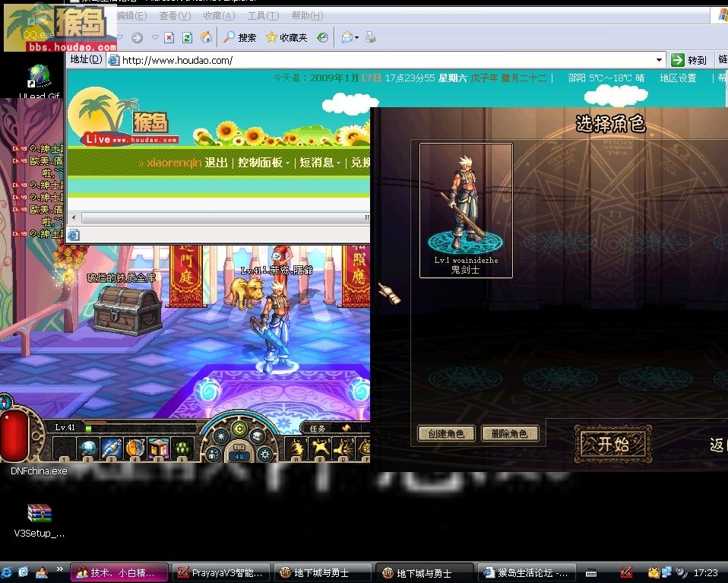
Task: Open the V3Setup archive desktop icon
Action: click(x=39, y=520)
